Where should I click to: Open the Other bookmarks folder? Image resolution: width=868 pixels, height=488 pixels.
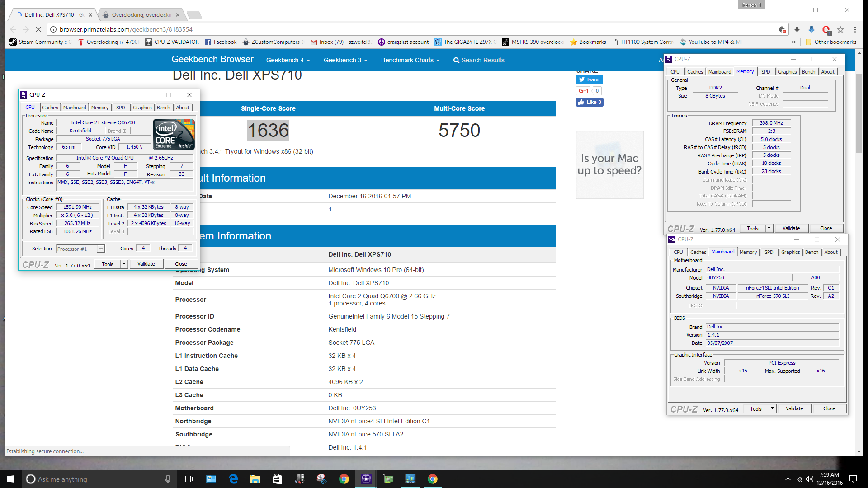(x=831, y=42)
